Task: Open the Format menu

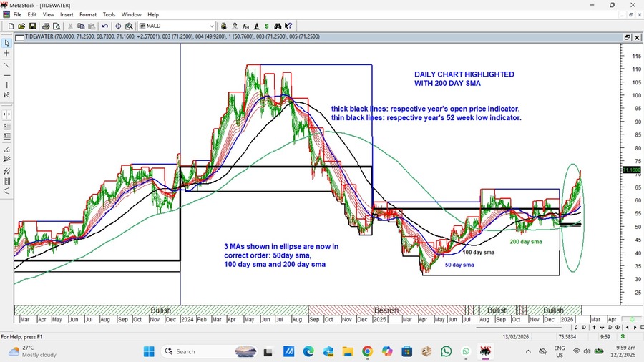Action: (x=88, y=14)
